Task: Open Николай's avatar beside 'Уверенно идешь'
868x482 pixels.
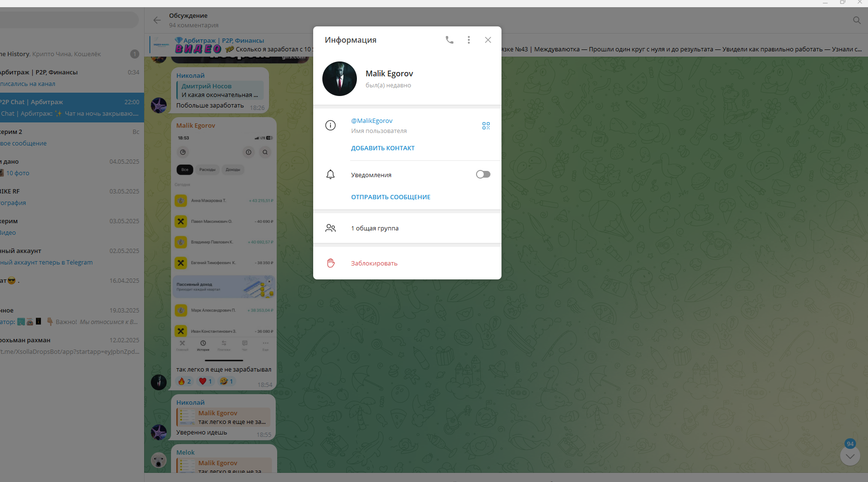Action: point(159,432)
